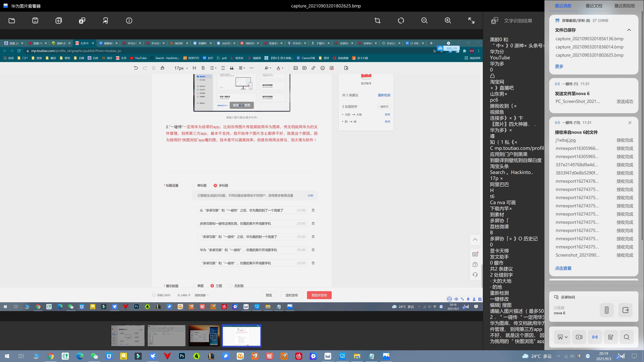Click the crop image icon
Screen dimensions: 644x362
pyautogui.click(x=378, y=21)
